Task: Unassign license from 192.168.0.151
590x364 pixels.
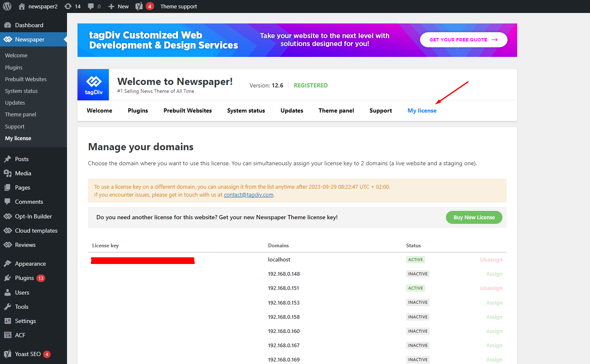Action: tap(491, 288)
